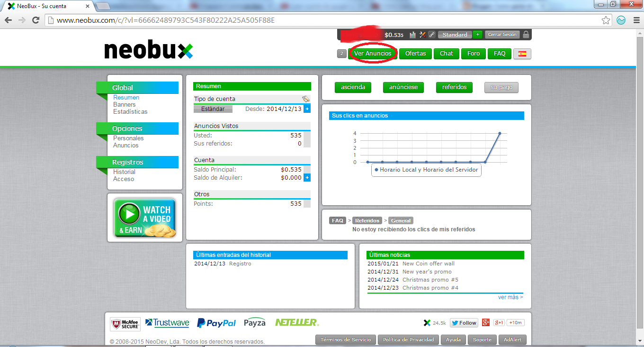Click the blue Sus clics en anuncios chart header
The height and width of the screenshot is (347, 644).
click(x=426, y=115)
